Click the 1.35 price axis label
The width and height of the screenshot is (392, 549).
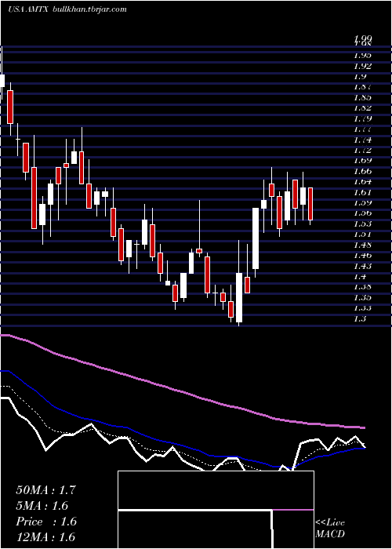coord(362,297)
